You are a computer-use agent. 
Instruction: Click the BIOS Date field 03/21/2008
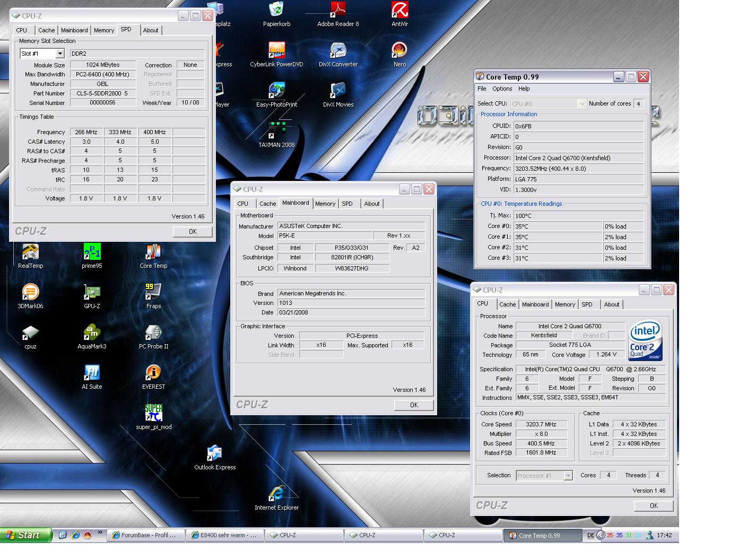pos(351,312)
